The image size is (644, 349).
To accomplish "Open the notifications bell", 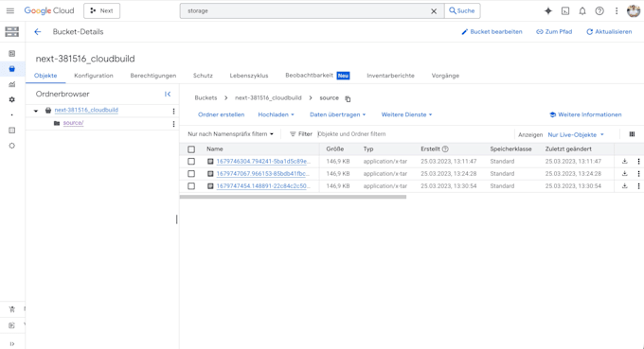I will [x=582, y=11].
